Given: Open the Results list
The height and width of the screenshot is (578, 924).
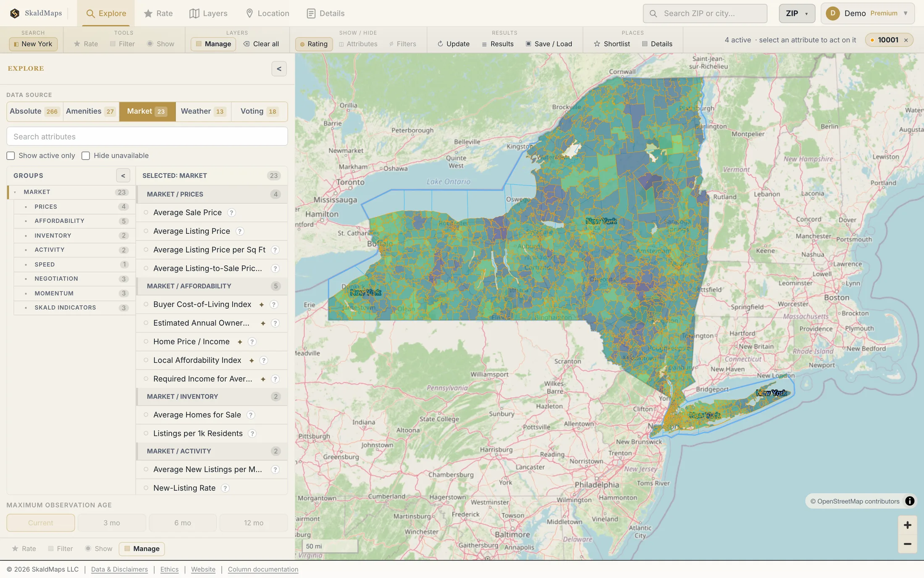Looking at the screenshot, I should click(x=497, y=44).
